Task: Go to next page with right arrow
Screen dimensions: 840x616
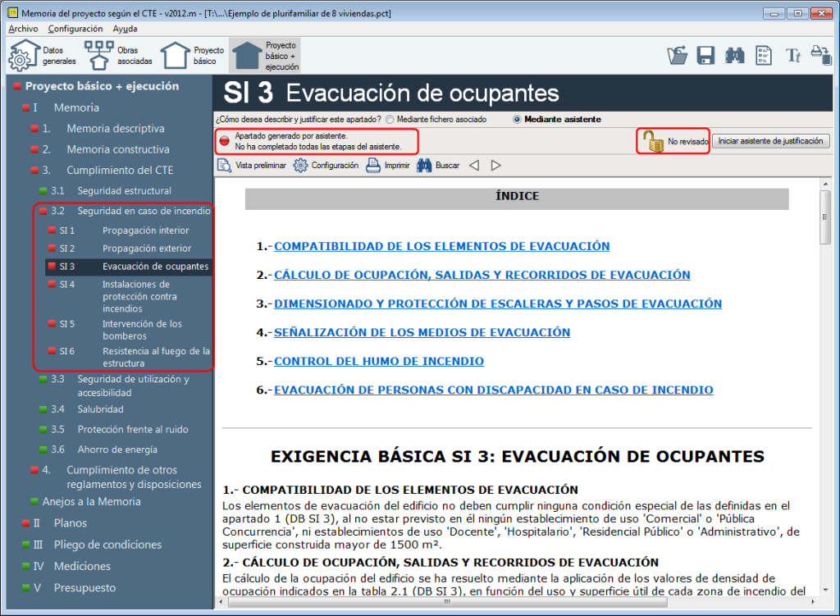Action: tap(496, 166)
